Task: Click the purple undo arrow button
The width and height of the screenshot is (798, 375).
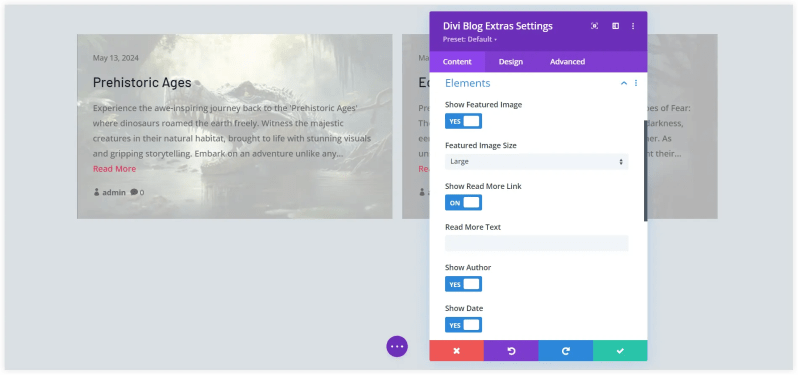Action: 511,351
